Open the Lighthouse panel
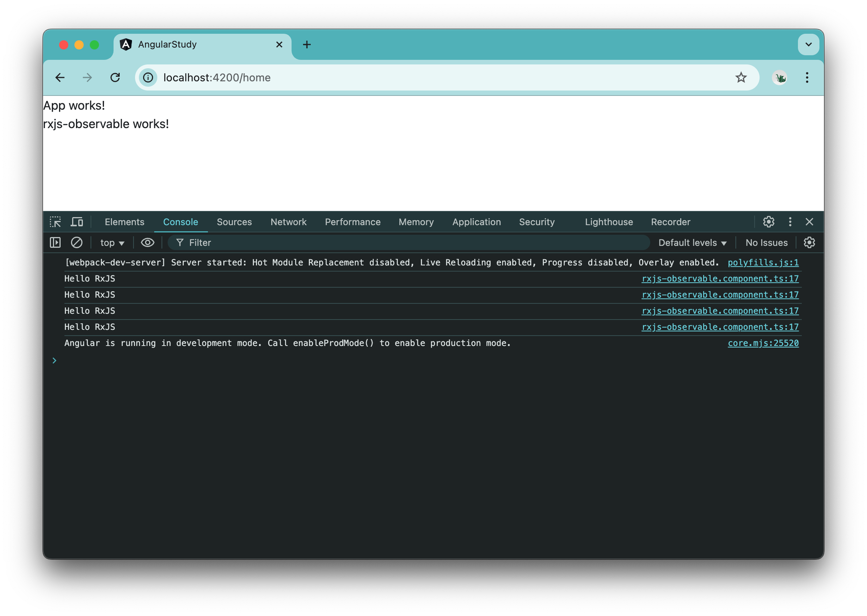867x616 pixels. 608,222
